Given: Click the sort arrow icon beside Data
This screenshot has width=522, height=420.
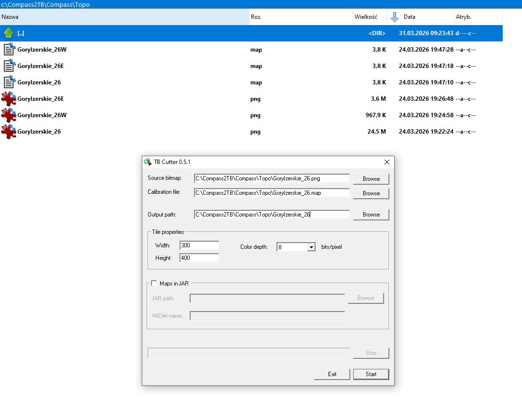Looking at the screenshot, I should pos(395,17).
